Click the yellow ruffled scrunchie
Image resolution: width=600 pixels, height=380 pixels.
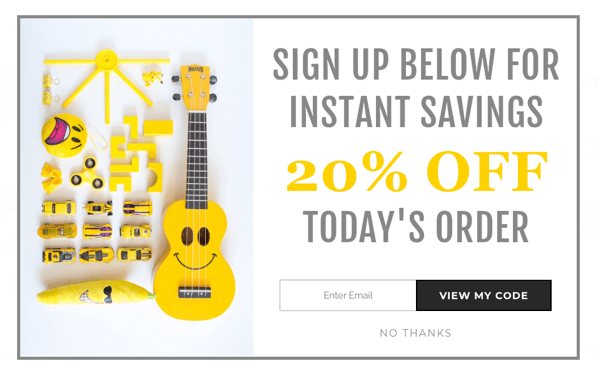tap(52, 178)
